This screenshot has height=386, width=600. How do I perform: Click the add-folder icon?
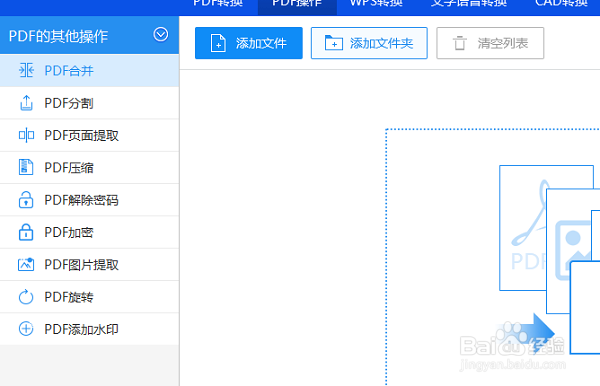(x=334, y=42)
